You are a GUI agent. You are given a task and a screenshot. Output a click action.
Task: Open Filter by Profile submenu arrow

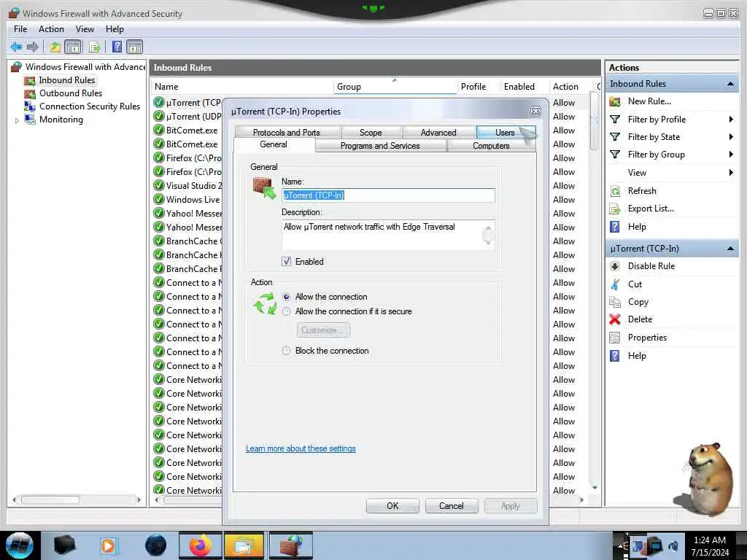731,119
